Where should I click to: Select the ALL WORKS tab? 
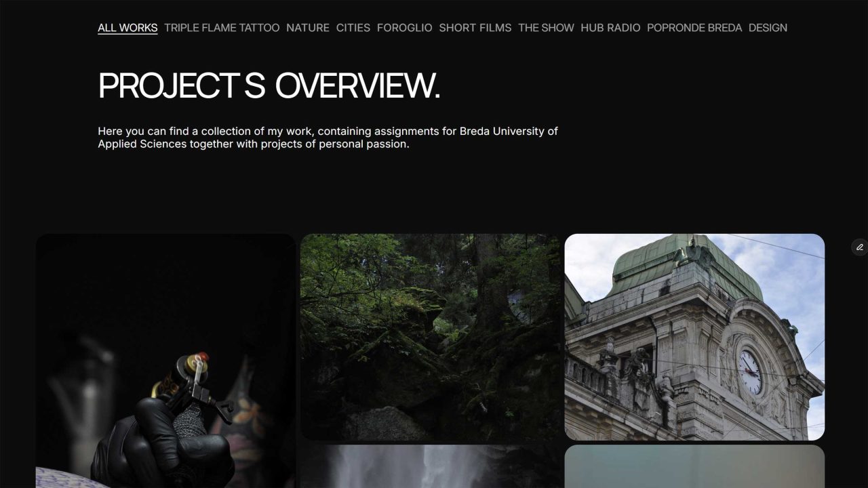coord(127,28)
